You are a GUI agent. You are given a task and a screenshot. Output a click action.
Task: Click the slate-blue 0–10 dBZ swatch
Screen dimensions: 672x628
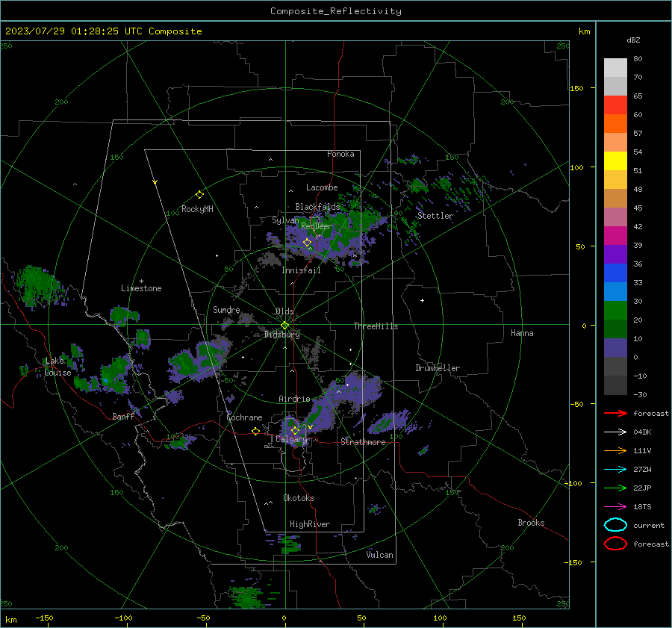pos(615,348)
